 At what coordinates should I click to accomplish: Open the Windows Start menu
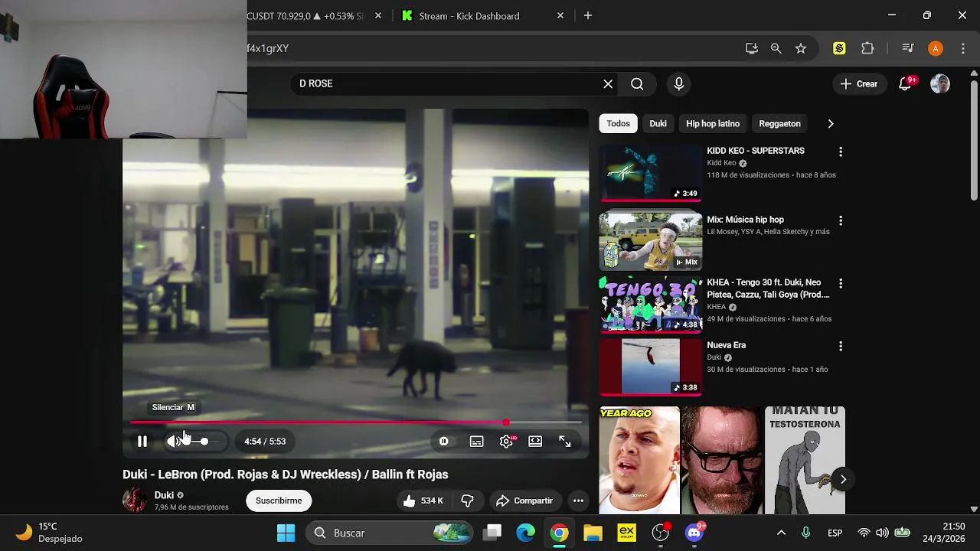(x=286, y=533)
